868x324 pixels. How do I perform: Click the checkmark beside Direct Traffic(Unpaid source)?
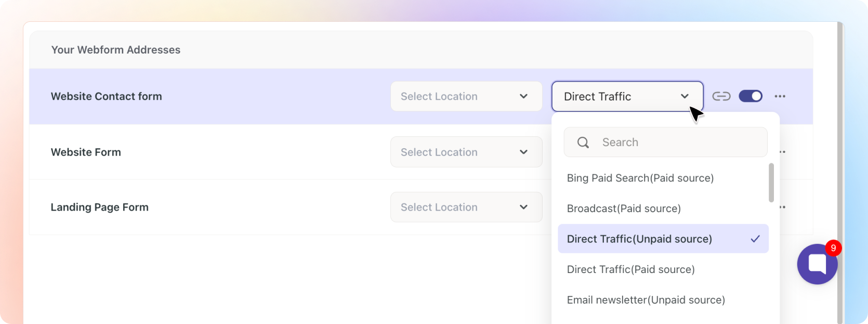pyautogui.click(x=755, y=239)
